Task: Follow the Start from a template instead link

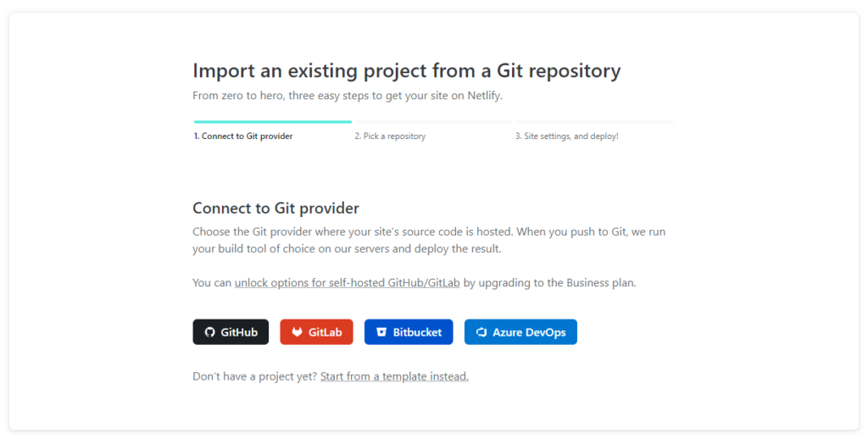Action: point(394,376)
